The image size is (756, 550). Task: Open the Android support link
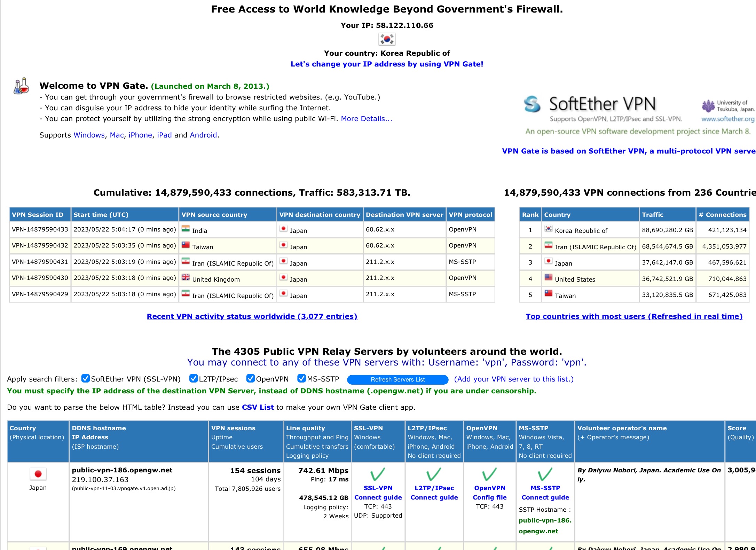click(203, 135)
